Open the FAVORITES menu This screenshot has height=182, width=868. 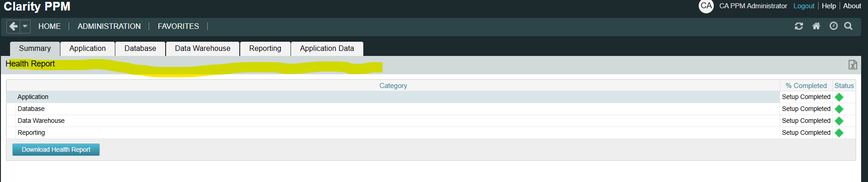178,27
